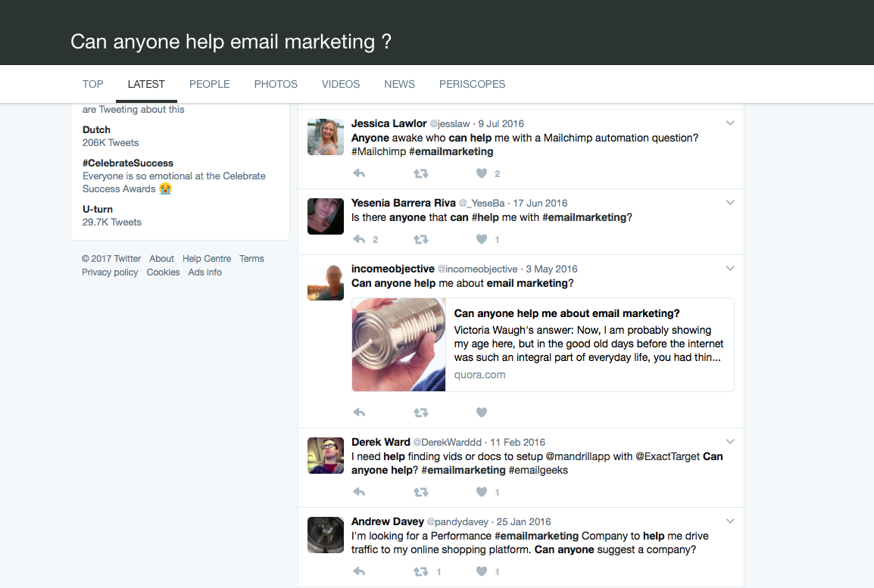Open the Cookies footer link
Viewport: 874px width, 588px height.
pyautogui.click(x=164, y=272)
